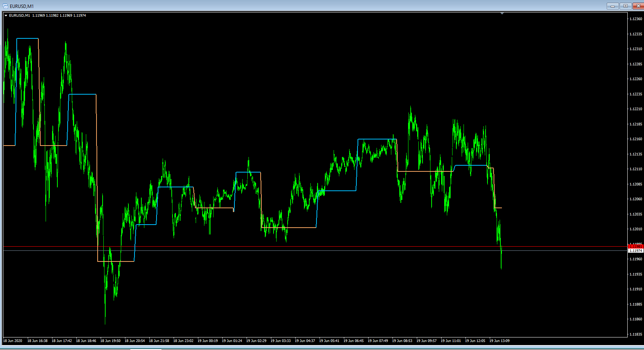Click the 19 Jun 06:45 time label
644x350 pixels.
click(x=353, y=341)
